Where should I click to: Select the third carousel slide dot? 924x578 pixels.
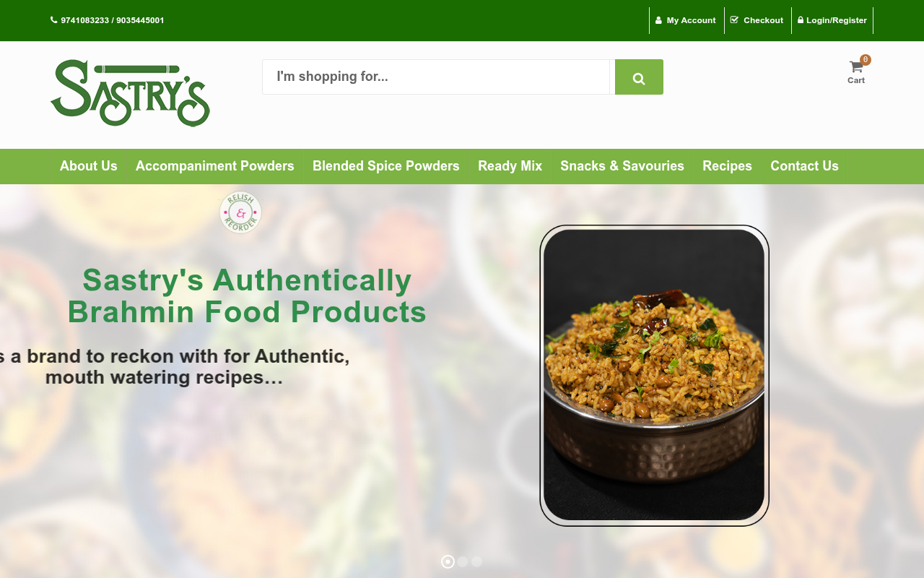[x=477, y=561]
